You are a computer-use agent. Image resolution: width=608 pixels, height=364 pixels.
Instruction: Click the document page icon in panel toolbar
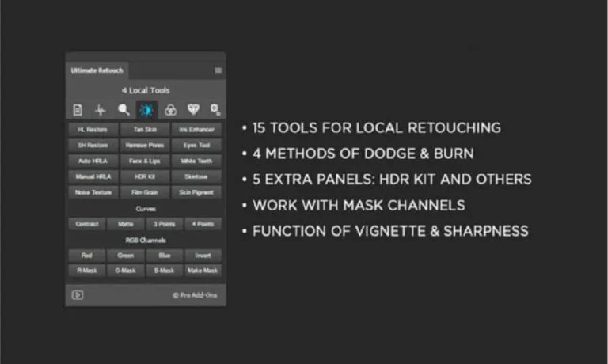(78, 110)
